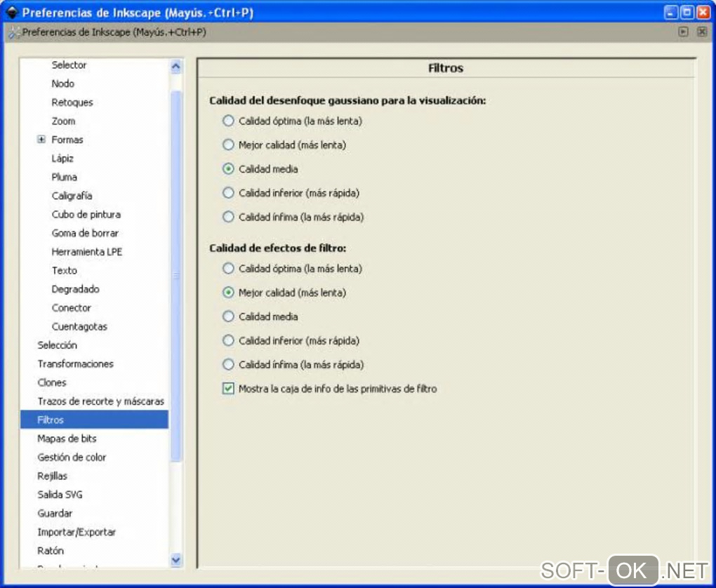Select the Formas entry in the tree

(67, 140)
